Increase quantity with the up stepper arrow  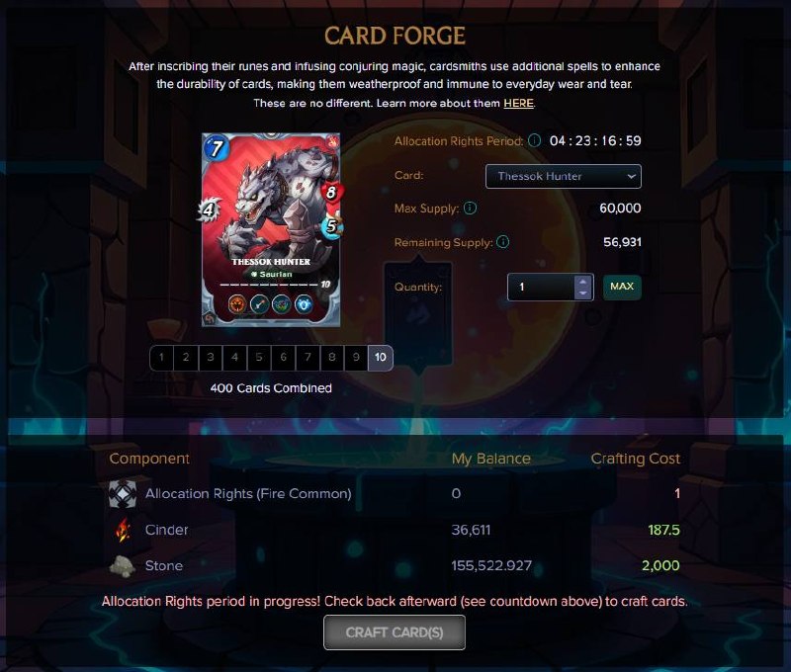[x=583, y=282]
